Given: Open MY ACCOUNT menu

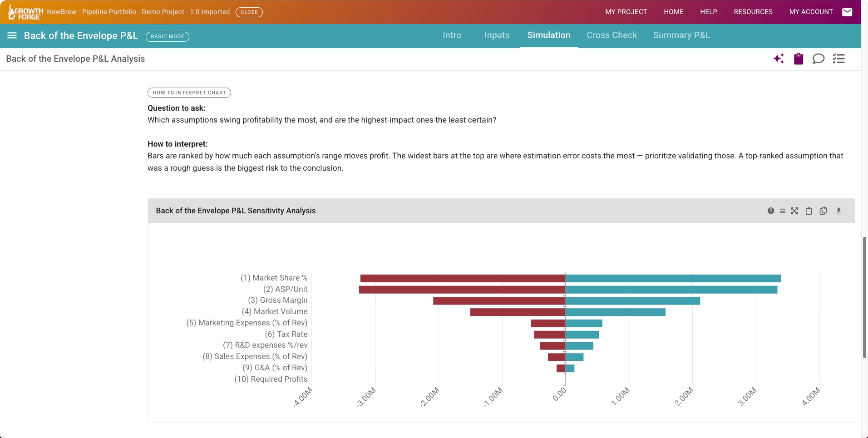Looking at the screenshot, I should [x=811, y=12].
